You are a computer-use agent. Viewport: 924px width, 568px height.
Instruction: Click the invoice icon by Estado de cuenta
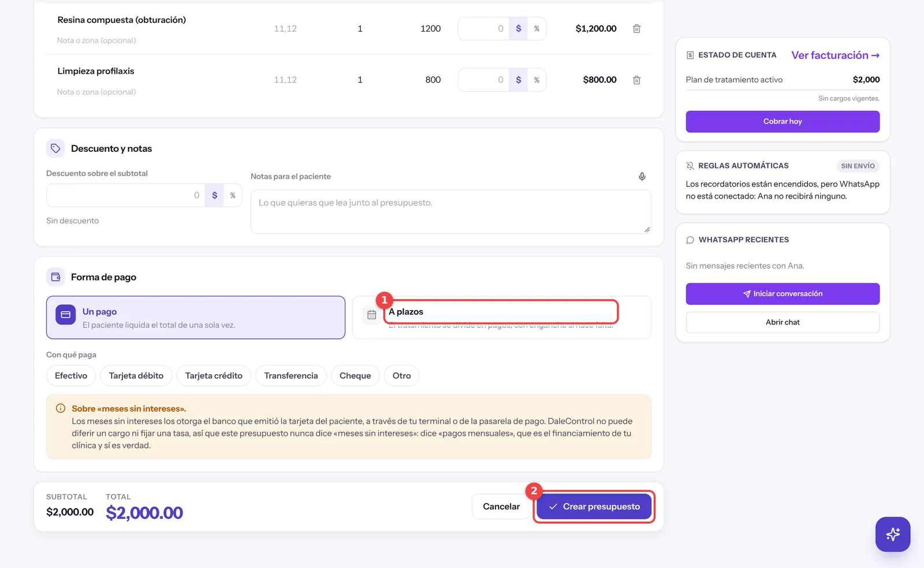click(x=690, y=55)
